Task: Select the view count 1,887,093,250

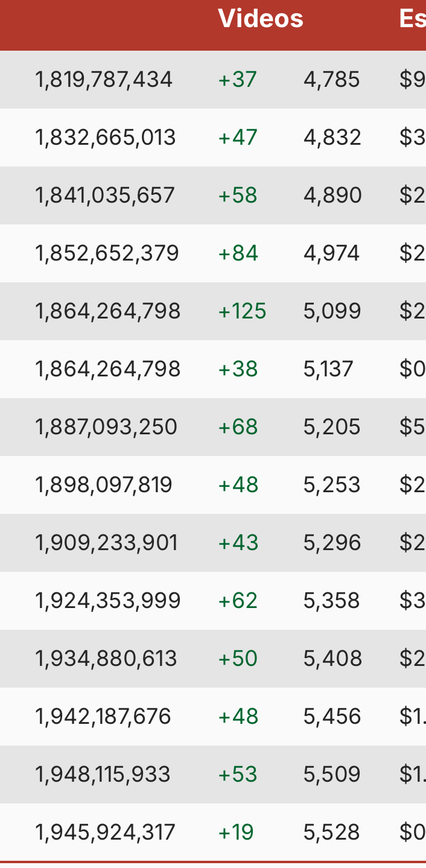Action: 106,427
